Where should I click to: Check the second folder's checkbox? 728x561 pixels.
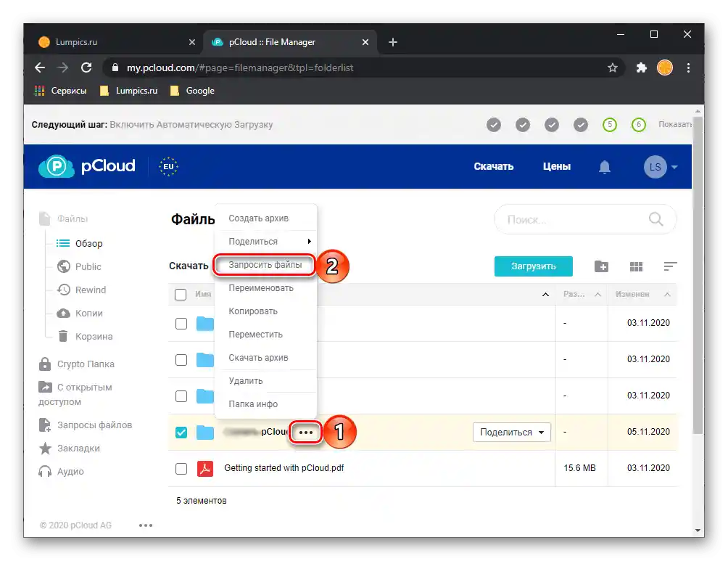tap(181, 360)
